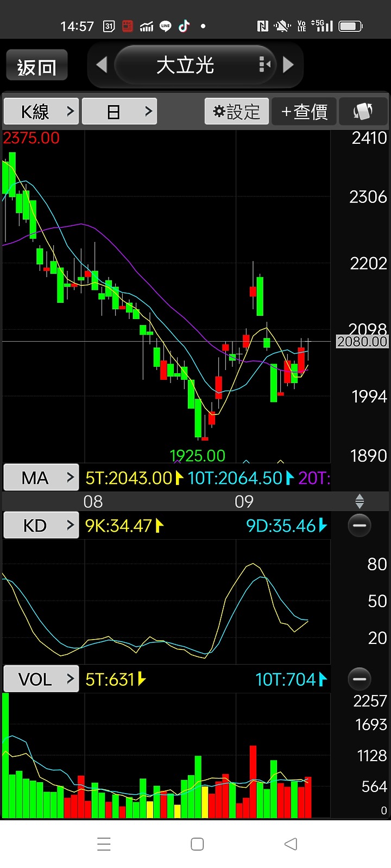Tap the 5G signal strength icon

(322, 25)
